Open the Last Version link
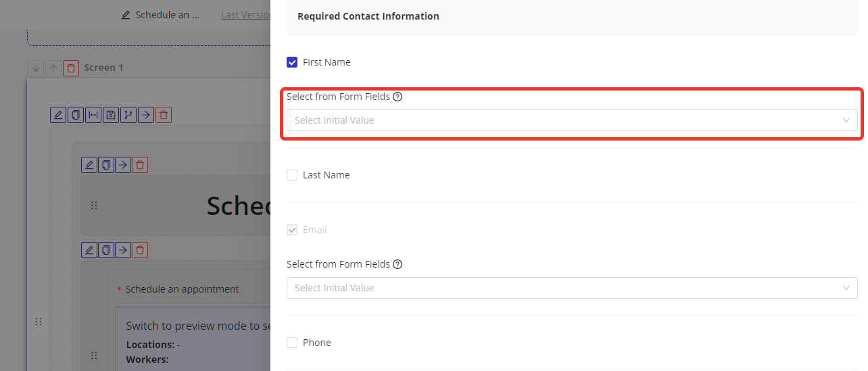868x371 pixels. (246, 15)
